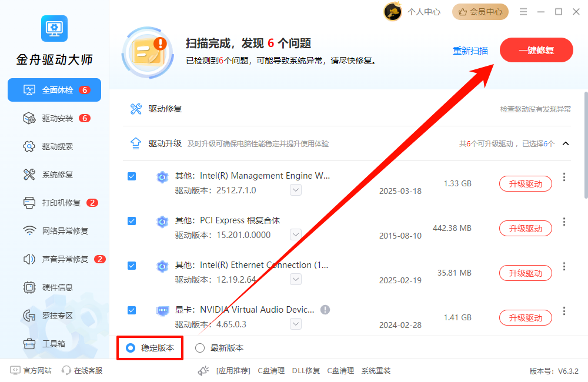Uncheck NVIDIA Virtual Audio Device checkbox
The width and height of the screenshot is (588, 382).
point(132,310)
